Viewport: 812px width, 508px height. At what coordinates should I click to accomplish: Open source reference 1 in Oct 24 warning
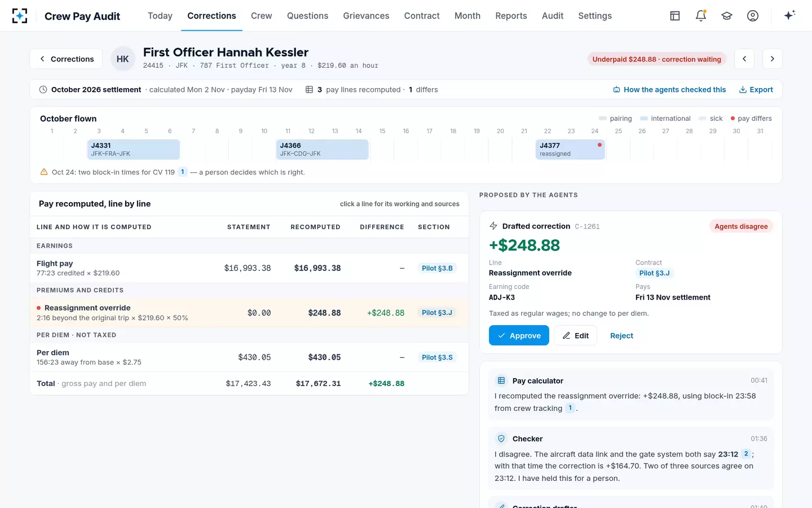[183, 172]
